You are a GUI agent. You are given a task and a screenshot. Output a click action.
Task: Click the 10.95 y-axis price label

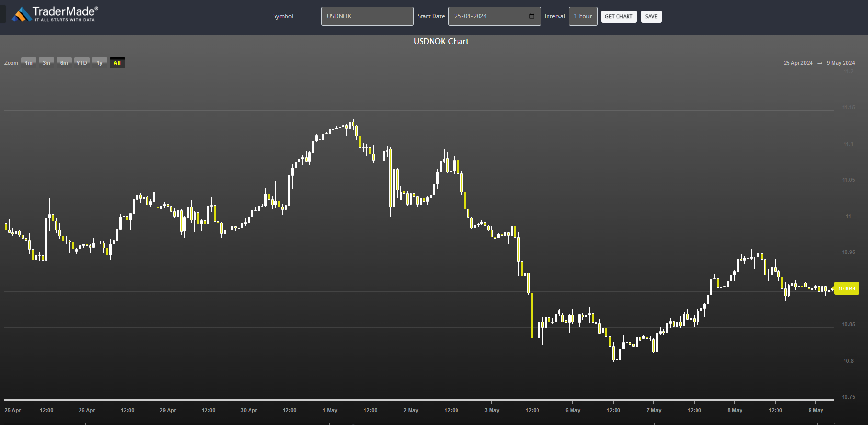pyautogui.click(x=848, y=252)
